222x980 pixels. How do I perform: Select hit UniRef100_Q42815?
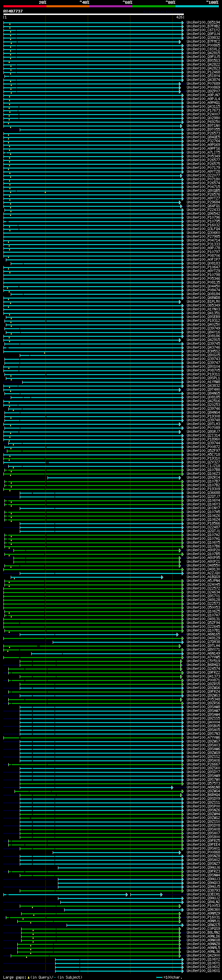(203, 53)
